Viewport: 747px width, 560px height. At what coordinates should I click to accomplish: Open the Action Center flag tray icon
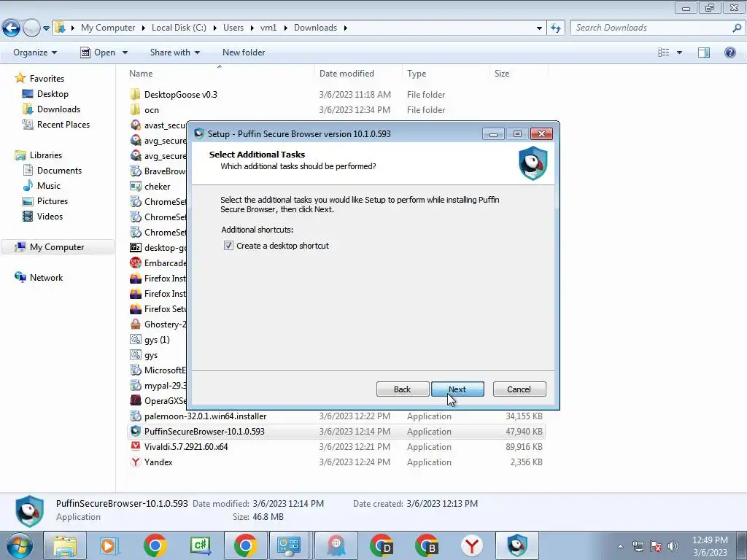click(656, 546)
